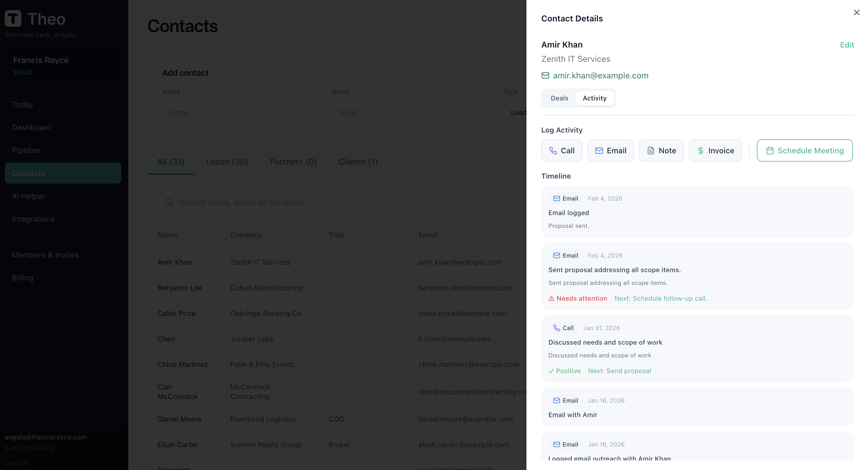
Task: Click envelope icon beside amir.khan@example.com
Action: coord(545,75)
